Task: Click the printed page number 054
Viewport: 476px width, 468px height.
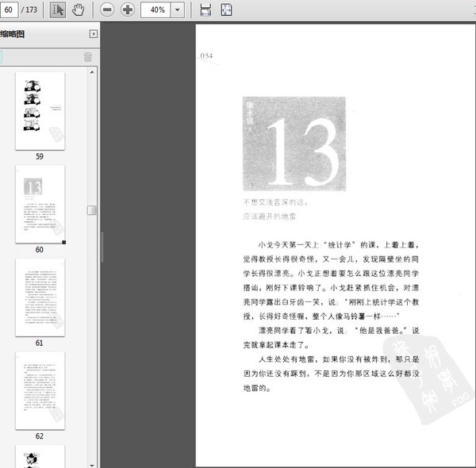Action: tap(206, 56)
